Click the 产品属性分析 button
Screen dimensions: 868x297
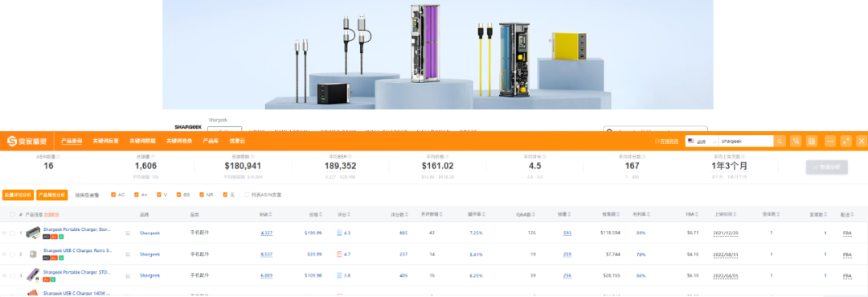(x=51, y=195)
